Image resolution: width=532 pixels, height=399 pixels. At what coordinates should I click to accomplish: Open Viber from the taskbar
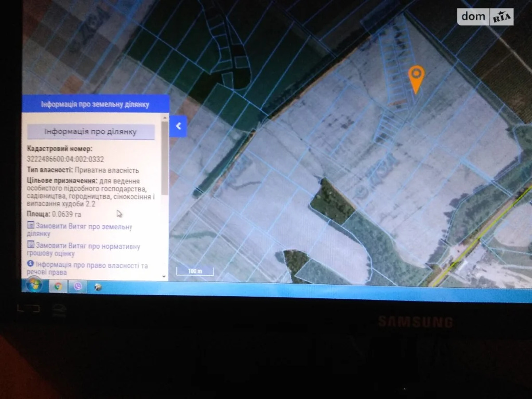click(x=78, y=286)
